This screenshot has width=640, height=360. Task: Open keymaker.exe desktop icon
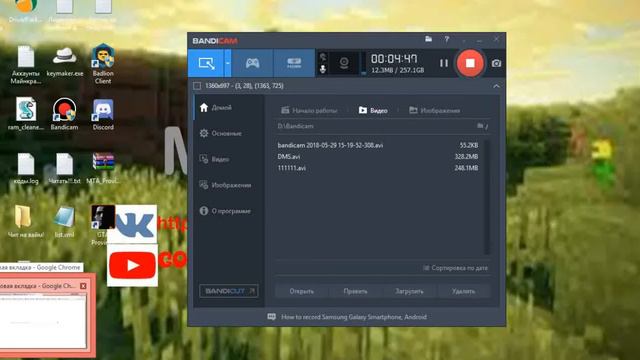[64, 62]
